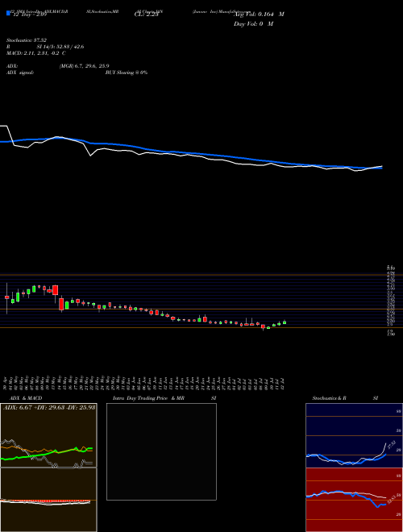Viewport: 403px width, 532px height.
Task: Click the white price line at its start
Action: point(4,127)
